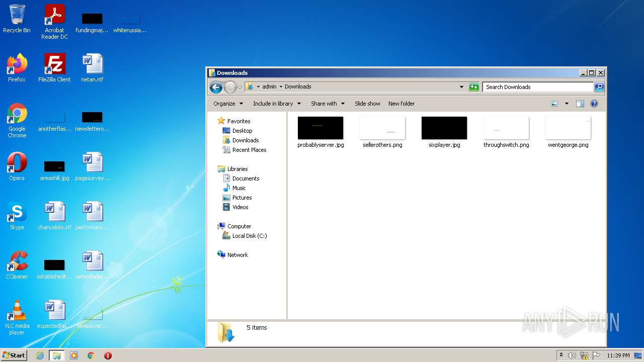This screenshot has width=644, height=362.
Task: Launch FileZilla Client shortcut
Action: tap(54, 68)
